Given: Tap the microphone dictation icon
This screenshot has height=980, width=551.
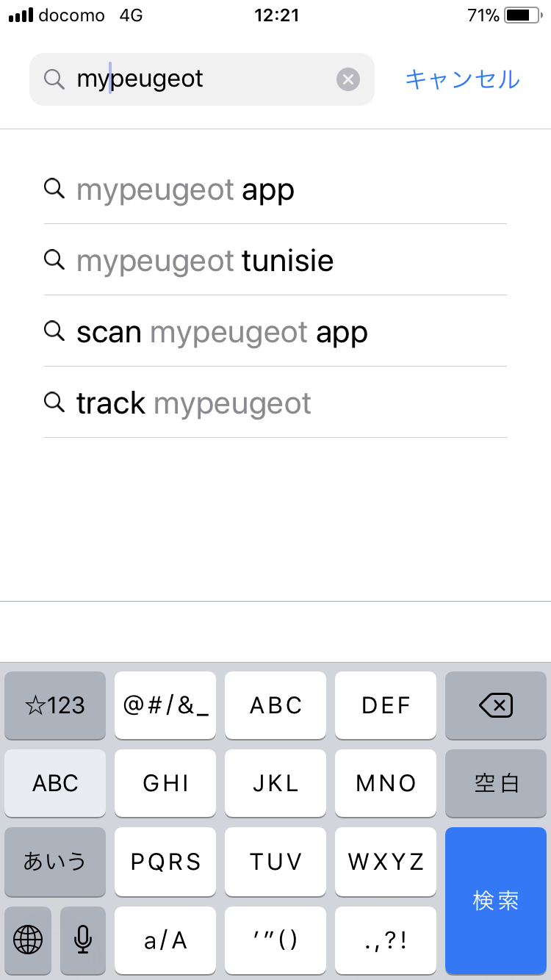Looking at the screenshot, I should [83, 939].
